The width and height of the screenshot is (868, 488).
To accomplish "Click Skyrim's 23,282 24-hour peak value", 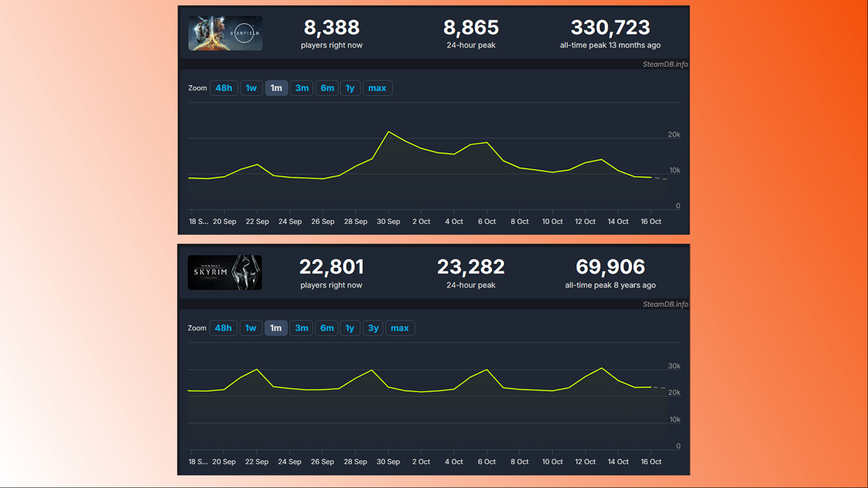I will pos(471,267).
